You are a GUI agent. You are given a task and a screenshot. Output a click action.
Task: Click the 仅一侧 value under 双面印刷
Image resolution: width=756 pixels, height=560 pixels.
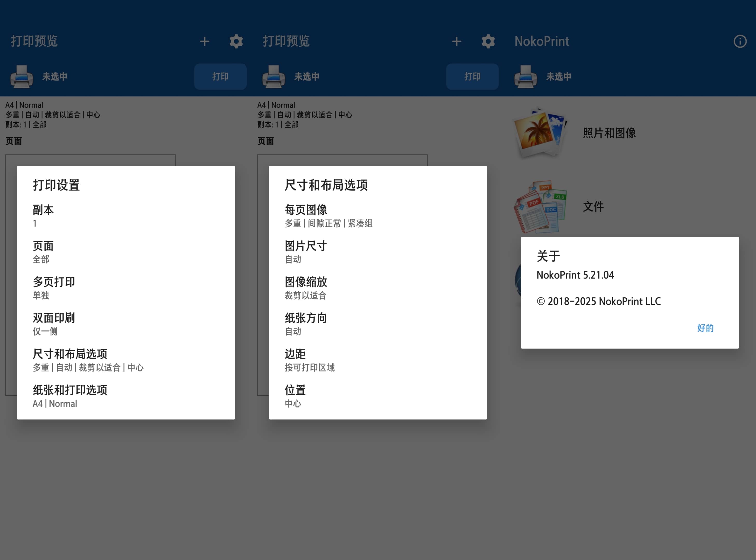45,332
